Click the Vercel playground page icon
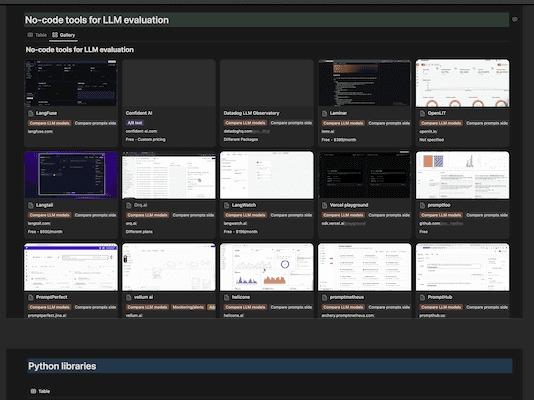This screenshot has height=400, width=534. pyautogui.click(x=325, y=205)
